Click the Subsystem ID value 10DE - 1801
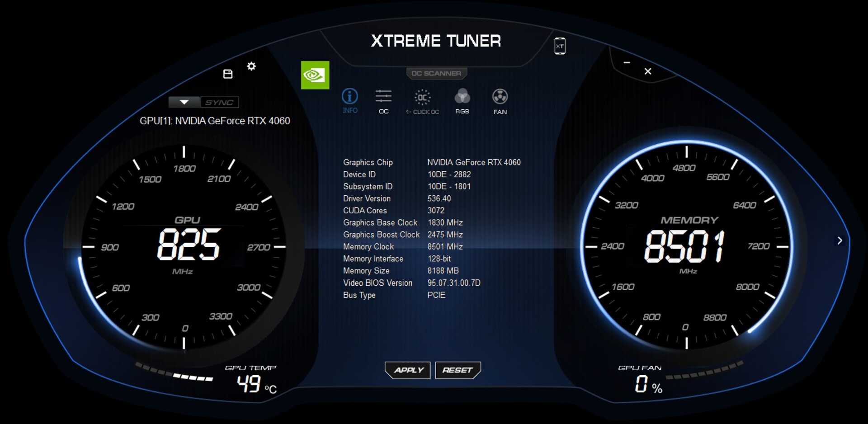 [449, 186]
